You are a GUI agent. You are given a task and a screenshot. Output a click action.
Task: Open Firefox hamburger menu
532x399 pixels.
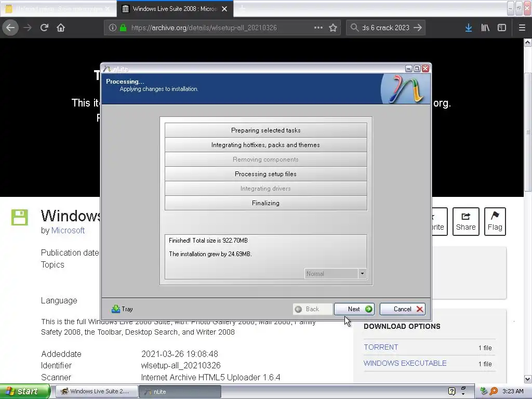tap(522, 28)
